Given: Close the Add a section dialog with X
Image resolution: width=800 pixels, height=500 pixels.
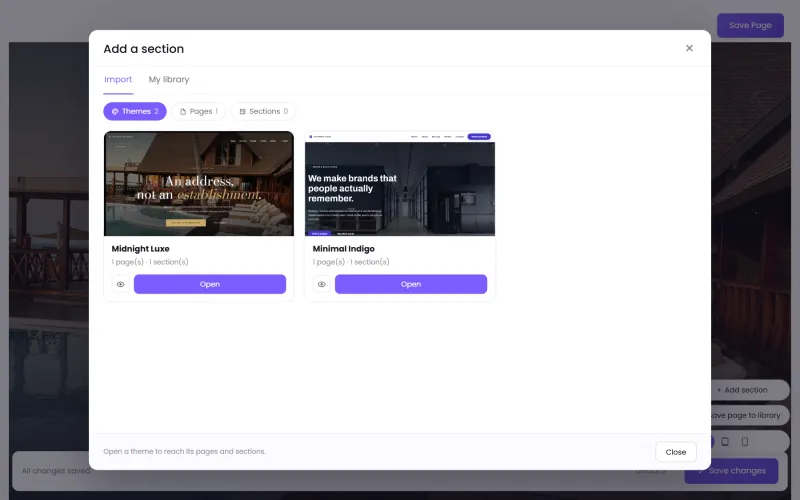Looking at the screenshot, I should (689, 48).
